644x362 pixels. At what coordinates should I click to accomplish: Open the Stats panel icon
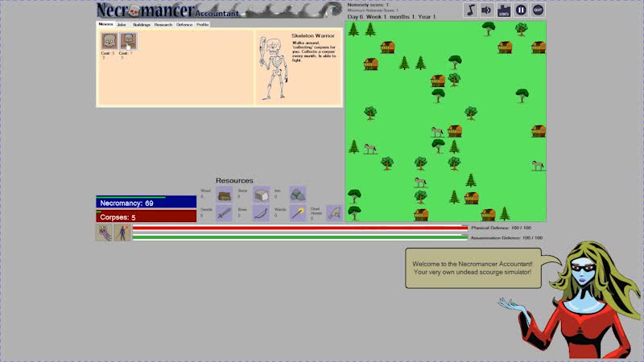504,10
